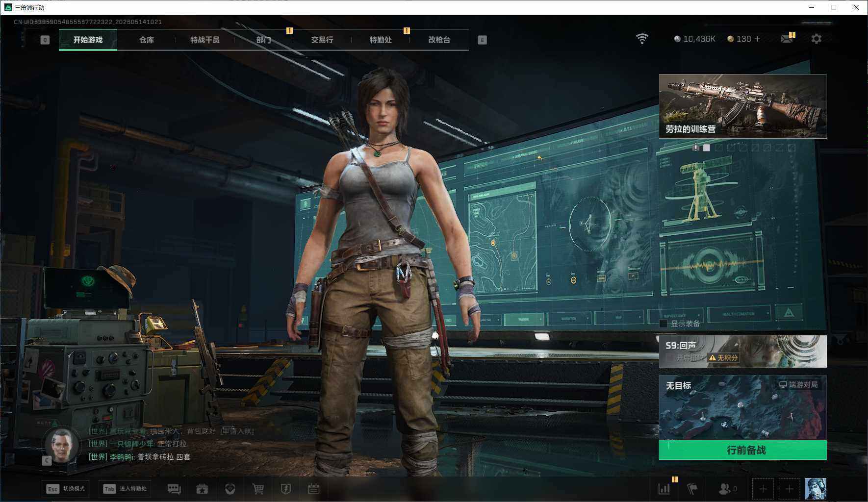This screenshot has height=502, width=868.
Task: Click the E next-tab key icon
Action: [x=482, y=40]
